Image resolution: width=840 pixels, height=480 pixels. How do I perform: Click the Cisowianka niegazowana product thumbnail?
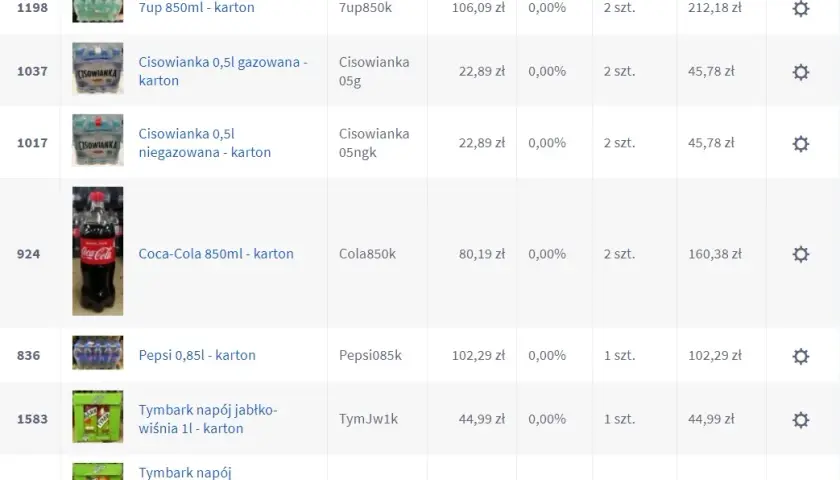pyautogui.click(x=98, y=140)
